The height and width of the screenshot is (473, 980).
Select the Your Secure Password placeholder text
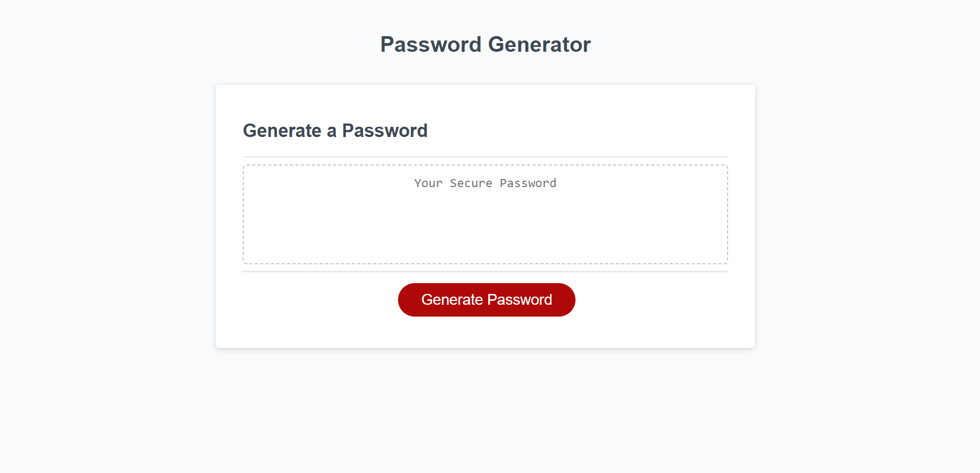click(484, 183)
